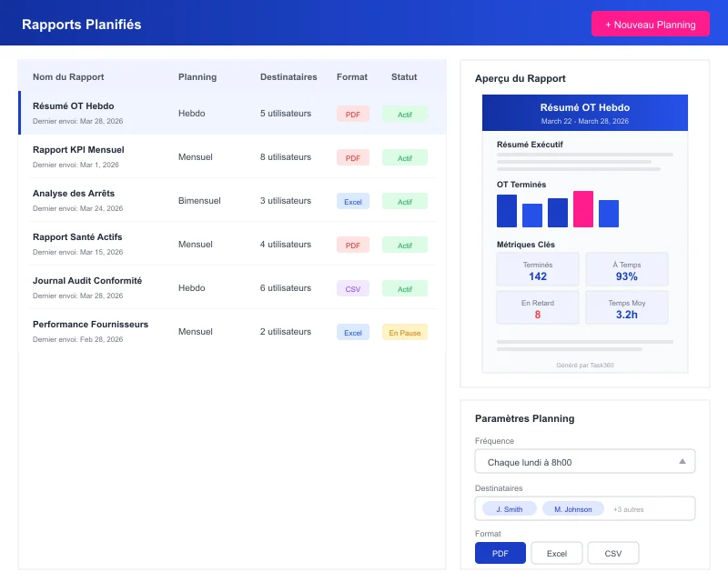The width and height of the screenshot is (728, 582).
Task: Toggle the Actif status for Résumé OT Hebdo
Action: (404, 114)
